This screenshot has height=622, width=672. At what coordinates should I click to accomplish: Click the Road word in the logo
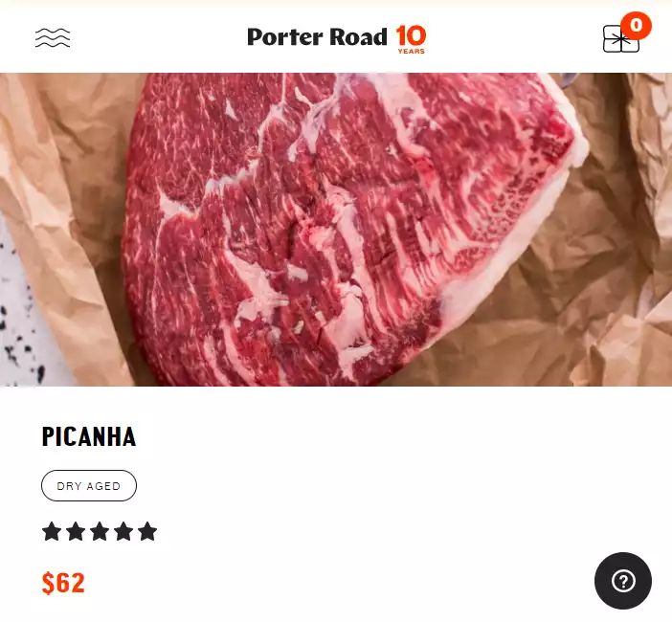point(358,36)
